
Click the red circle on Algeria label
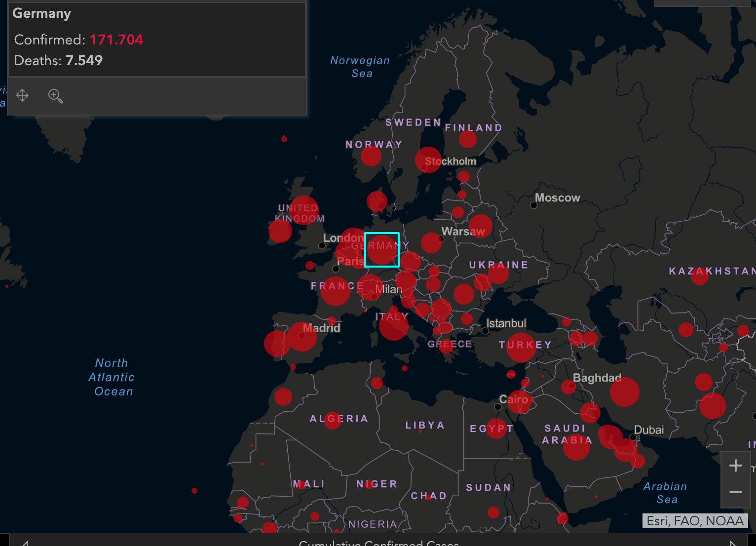pyautogui.click(x=333, y=420)
